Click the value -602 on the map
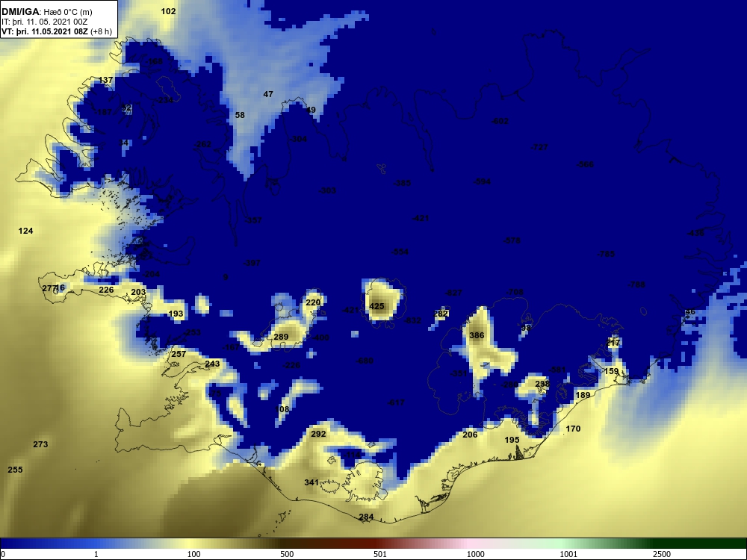The image size is (747, 560). click(500, 121)
